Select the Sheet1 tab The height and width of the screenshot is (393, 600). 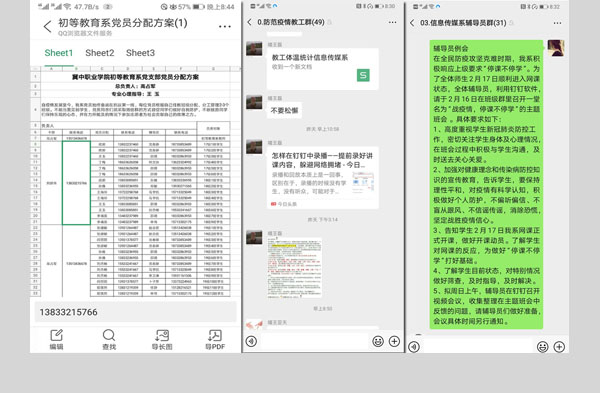[x=59, y=53]
